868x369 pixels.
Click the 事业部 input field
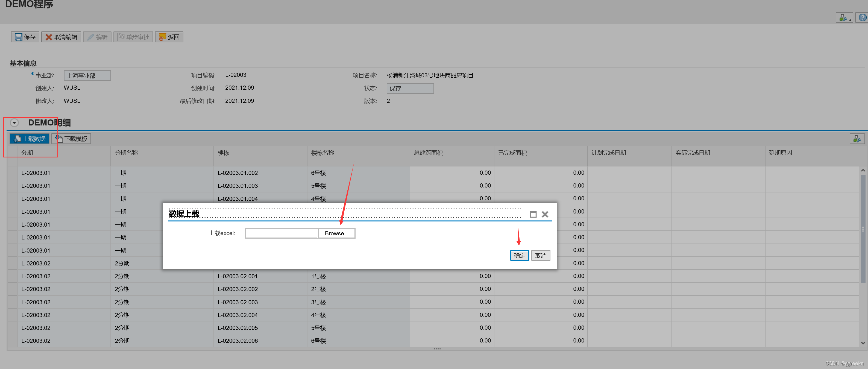tap(87, 75)
